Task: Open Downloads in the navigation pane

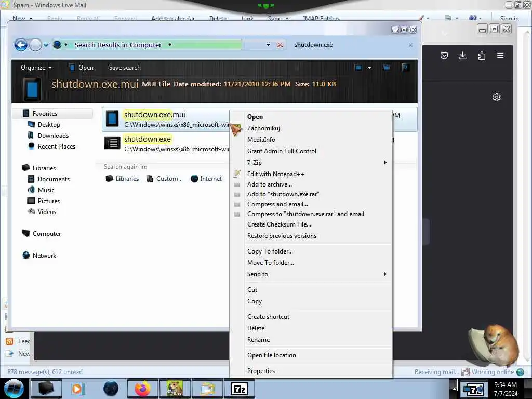Action: [53, 136]
